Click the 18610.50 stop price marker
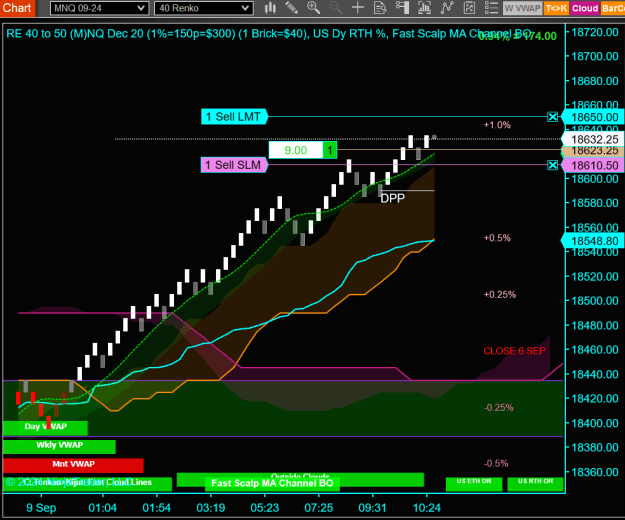This screenshot has height=520, width=625. pos(593,165)
